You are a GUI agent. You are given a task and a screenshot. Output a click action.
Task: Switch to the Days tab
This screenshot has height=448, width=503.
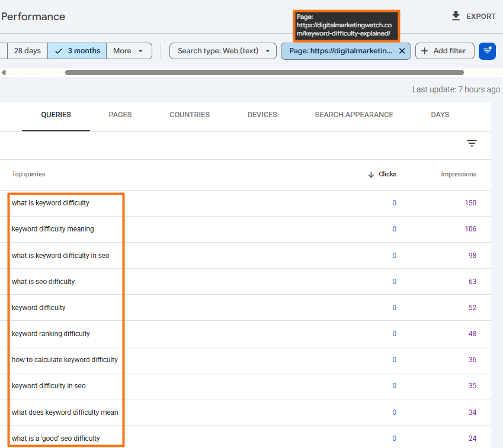[x=440, y=115]
